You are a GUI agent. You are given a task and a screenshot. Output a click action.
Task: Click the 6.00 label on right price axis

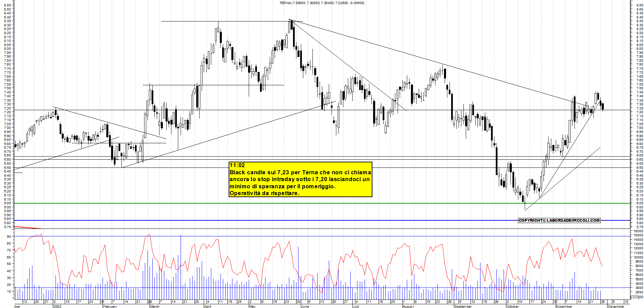tap(639, 207)
